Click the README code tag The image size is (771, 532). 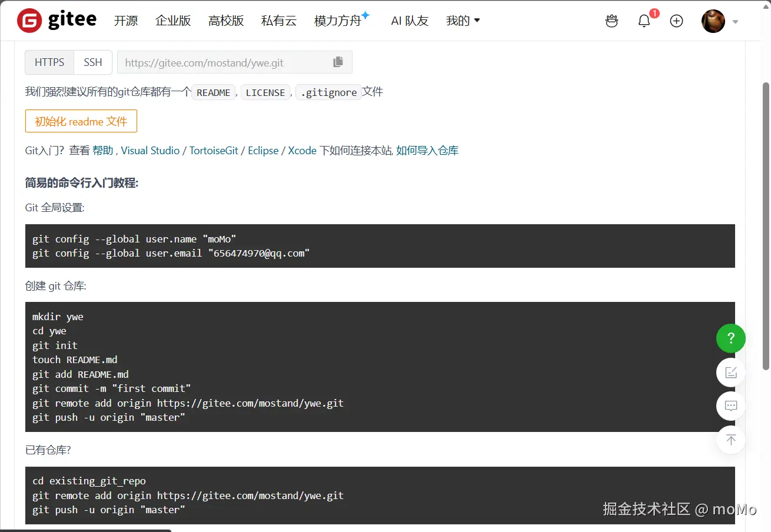tap(214, 92)
